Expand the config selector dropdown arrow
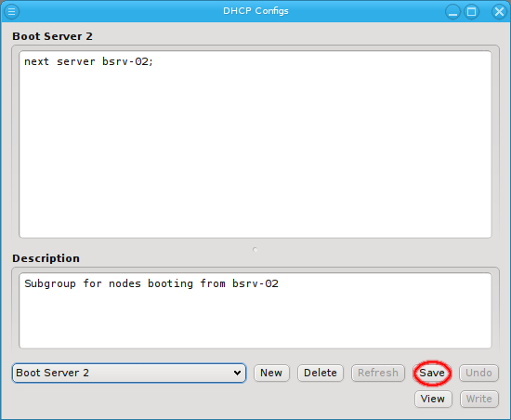 coord(237,373)
